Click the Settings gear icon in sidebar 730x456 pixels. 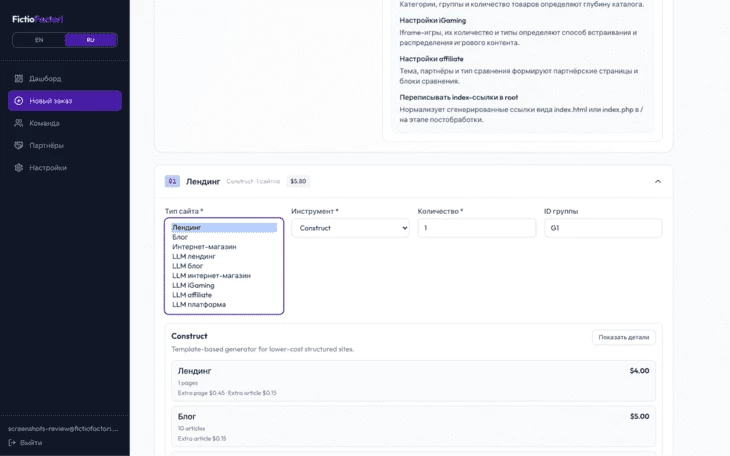pyautogui.click(x=19, y=167)
